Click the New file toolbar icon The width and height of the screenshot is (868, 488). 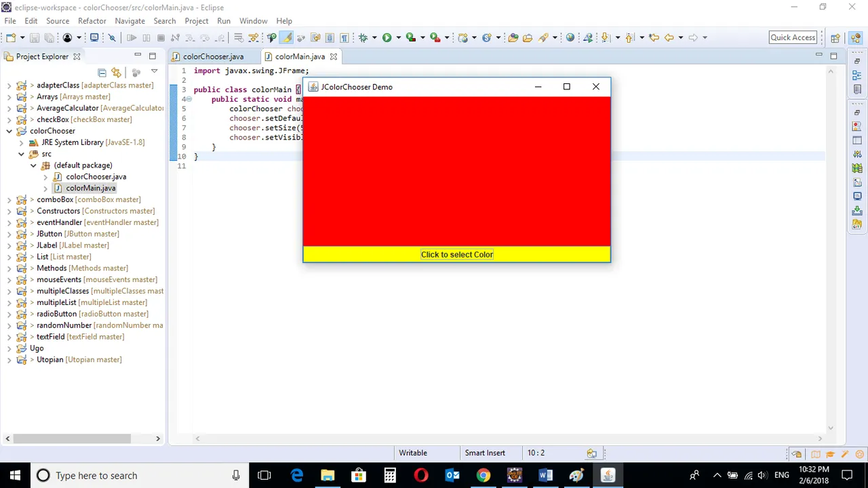coord(11,38)
